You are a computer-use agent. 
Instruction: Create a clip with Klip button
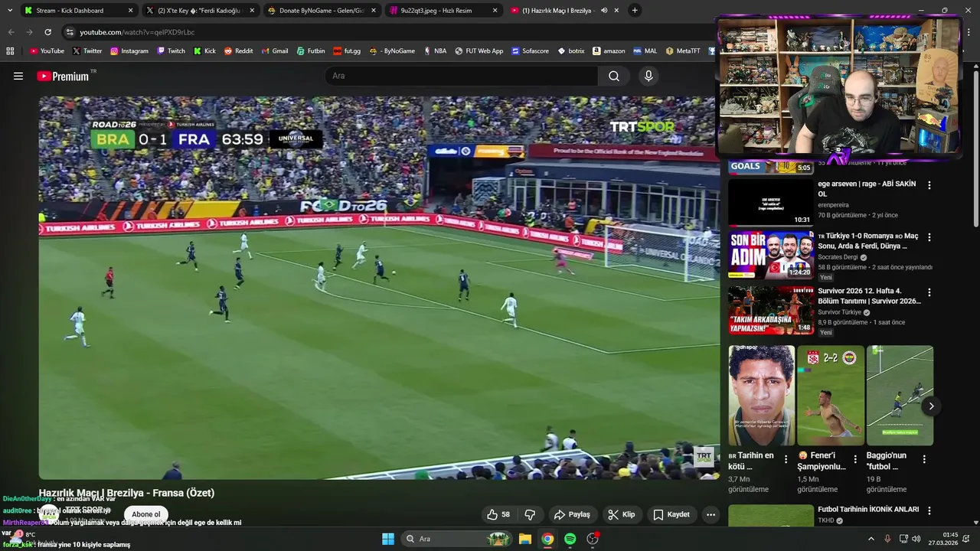tap(622, 514)
